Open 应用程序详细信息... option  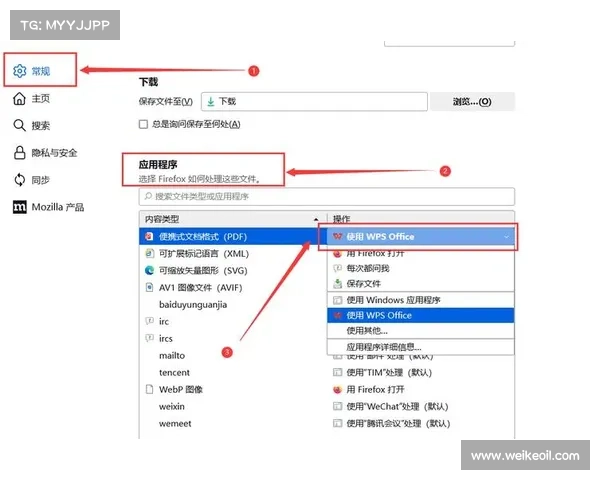point(421,347)
